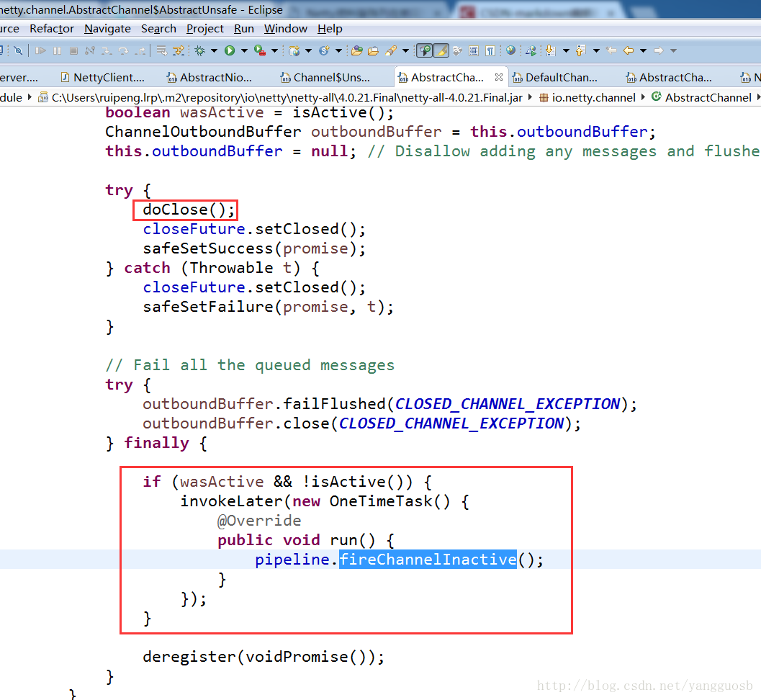
Task: Click the yellow Back navigation arrow
Action: coord(629,50)
